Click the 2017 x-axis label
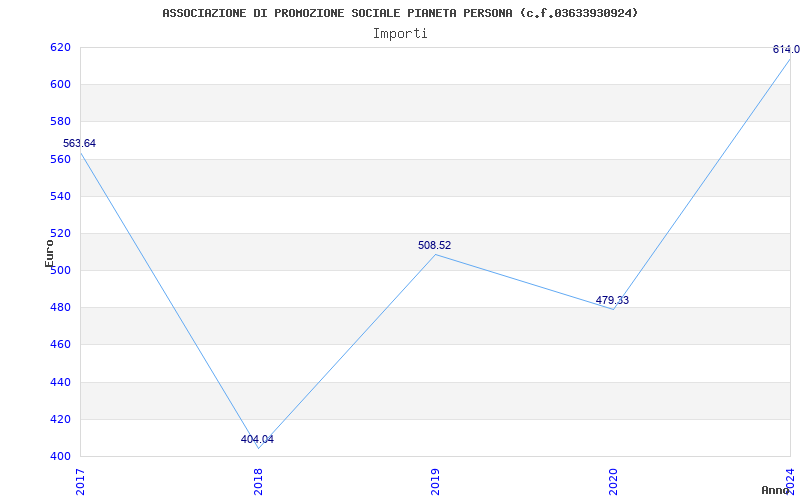 [x=80, y=482]
